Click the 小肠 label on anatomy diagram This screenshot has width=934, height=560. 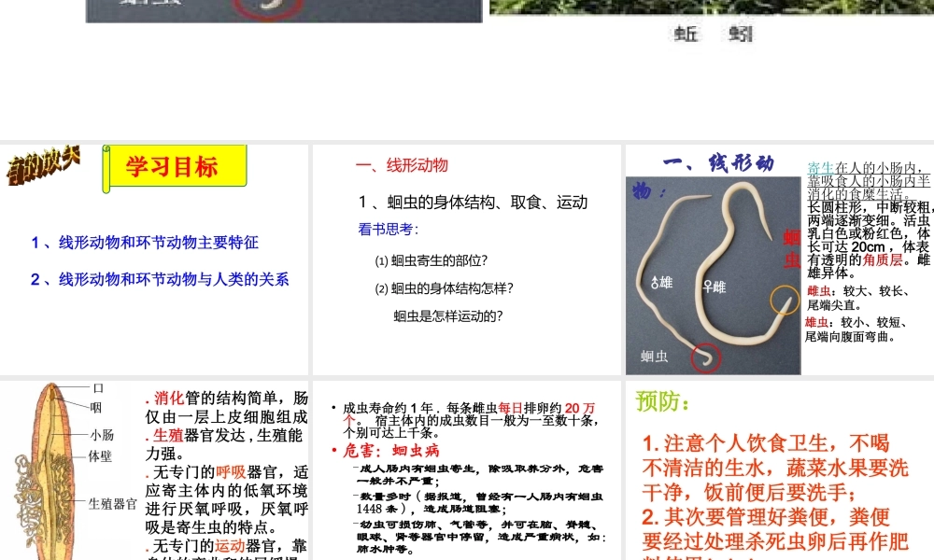tap(102, 435)
